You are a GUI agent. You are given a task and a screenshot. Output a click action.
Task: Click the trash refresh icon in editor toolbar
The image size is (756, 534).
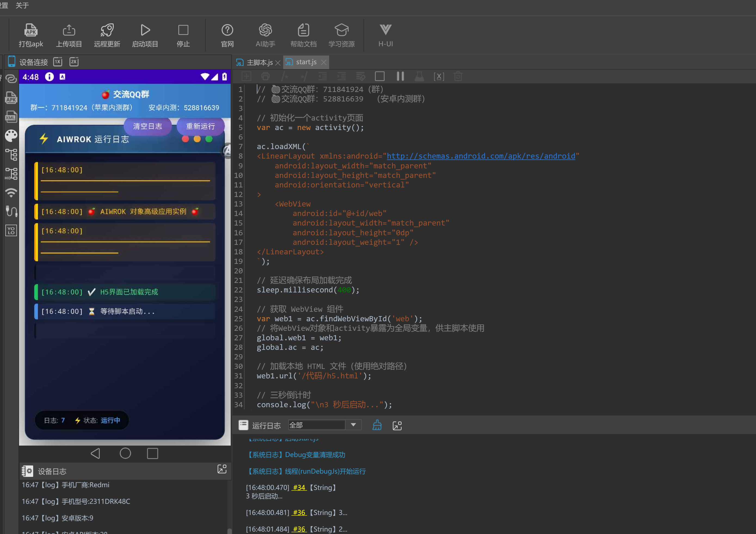click(458, 76)
